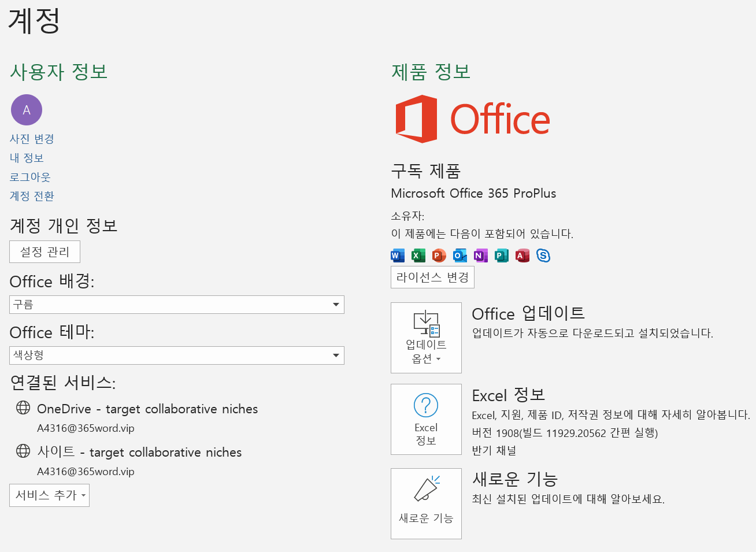Click the 설정 관리 button
Screen dimensions: 756x552
click(45, 251)
